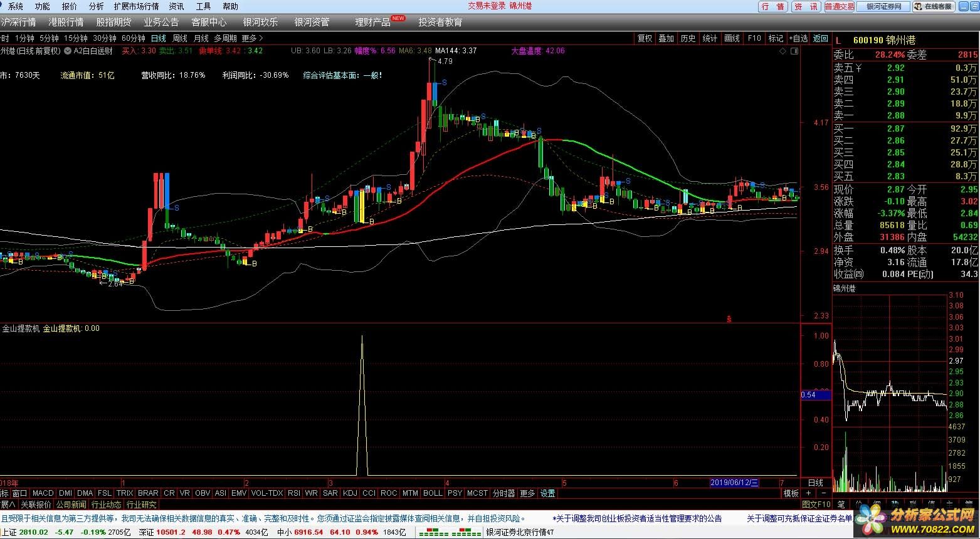Image resolution: width=980 pixels, height=539 pixels.
Task: Select the RSI indicator tab
Action: (x=293, y=493)
